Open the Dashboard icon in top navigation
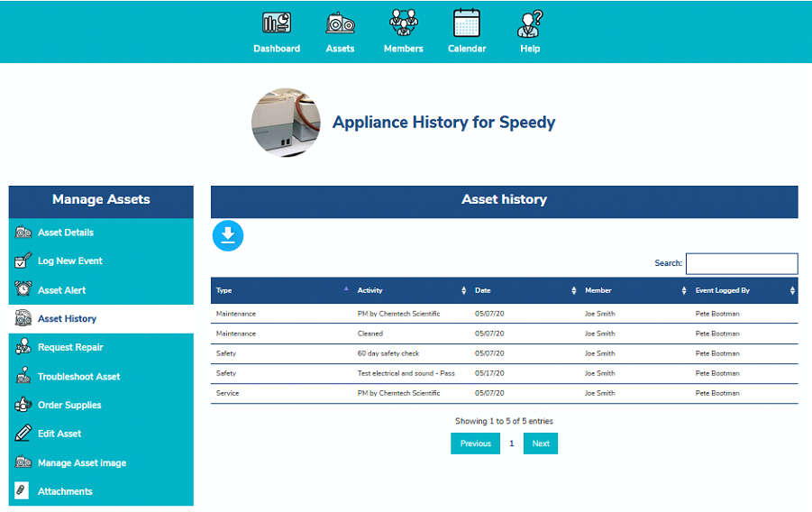Image resolution: width=812 pixels, height=512 pixels. (x=276, y=23)
